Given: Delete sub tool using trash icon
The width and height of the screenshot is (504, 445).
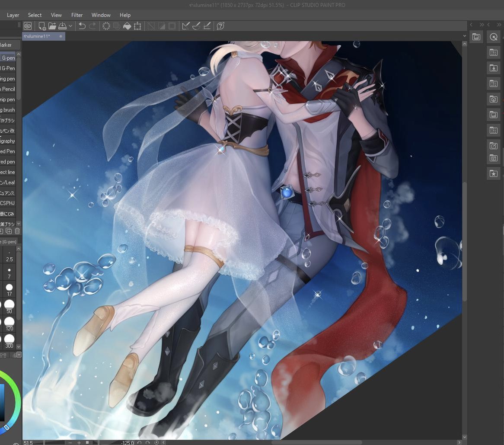Looking at the screenshot, I should point(17,231).
